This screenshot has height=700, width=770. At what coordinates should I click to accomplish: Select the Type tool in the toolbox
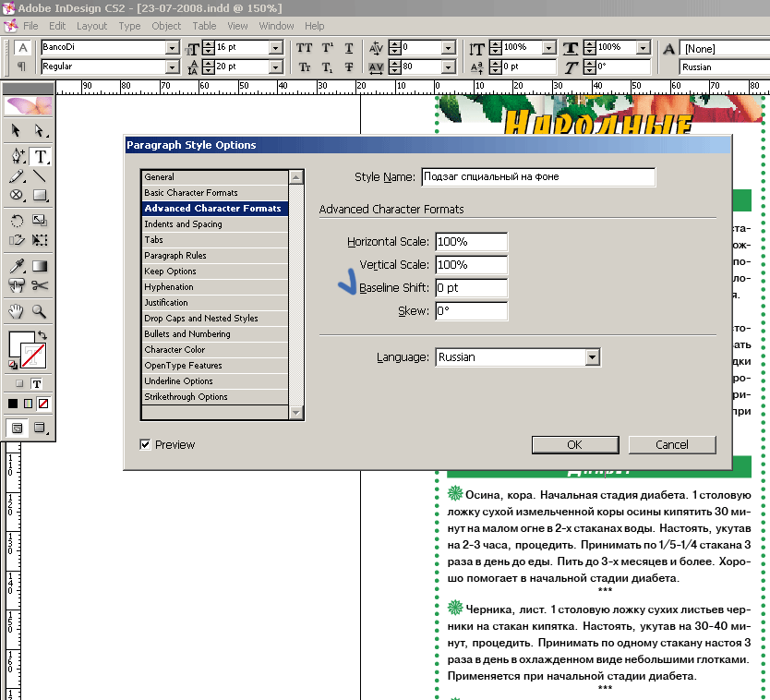click(40, 157)
